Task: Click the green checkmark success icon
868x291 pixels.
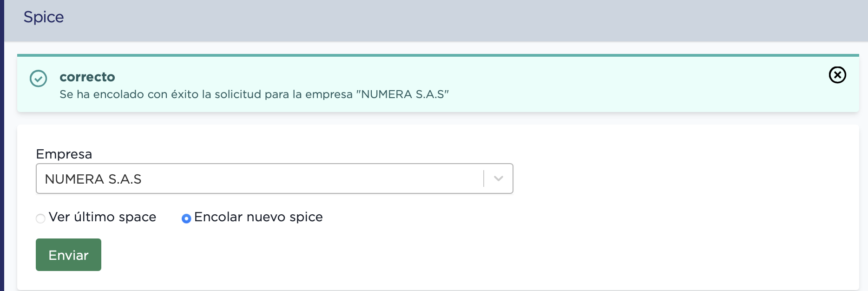Action: (39, 79)
